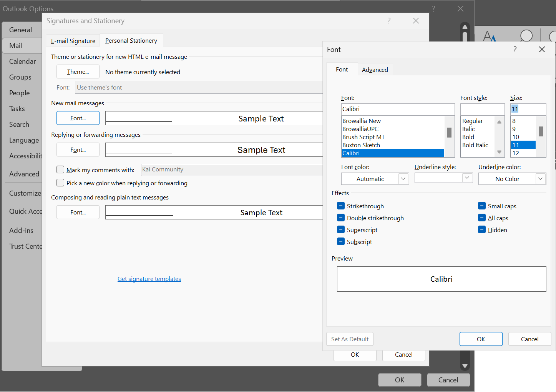The height and width of the screenshot is (392, 556).
Task: Switch to the Advanced tab of the Font dialog
Action: pos(375,70)
